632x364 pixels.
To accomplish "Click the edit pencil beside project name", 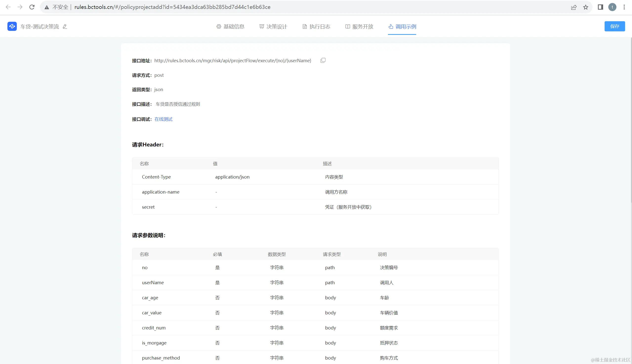I will (x=65, y=26).
